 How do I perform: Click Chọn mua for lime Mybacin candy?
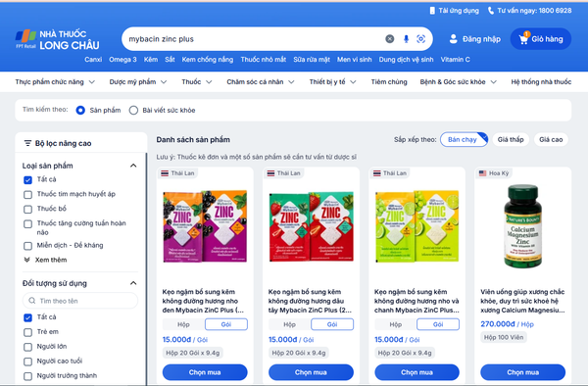(x=417, y=372)
